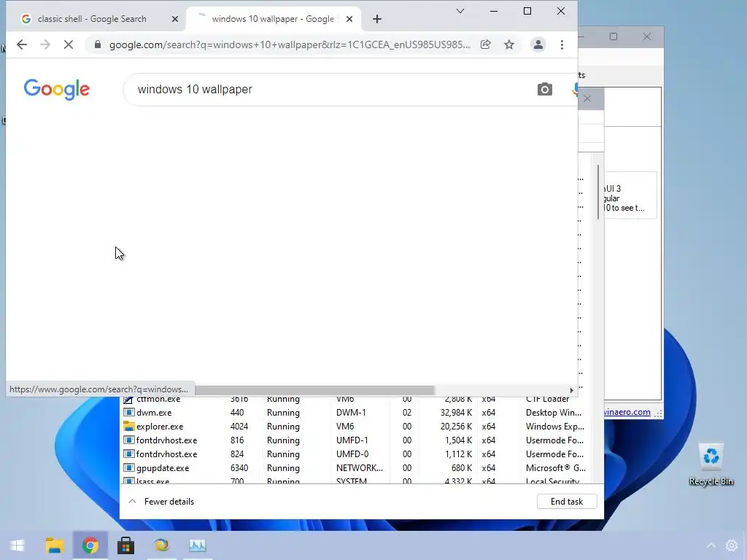Viewport: 747px width, 560px height.
Task: Click the background window vertical scrollbar
Action: (598, 192)
